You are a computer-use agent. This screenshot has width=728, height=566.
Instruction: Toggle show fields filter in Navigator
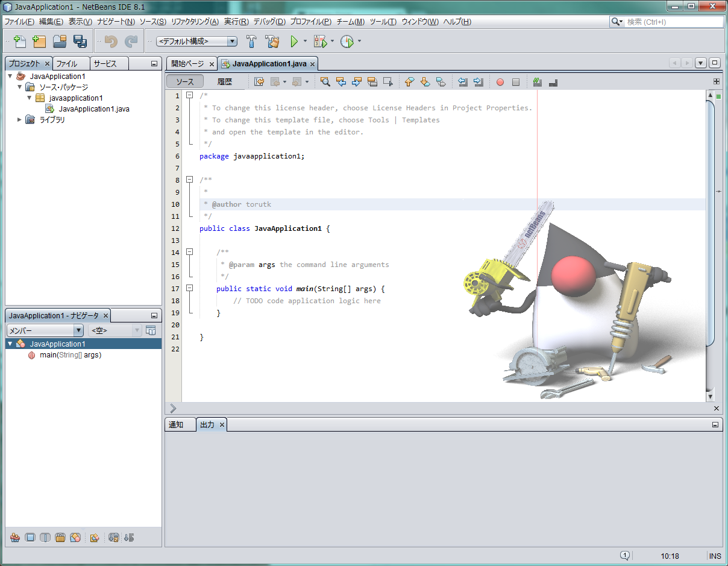point(30,538)
